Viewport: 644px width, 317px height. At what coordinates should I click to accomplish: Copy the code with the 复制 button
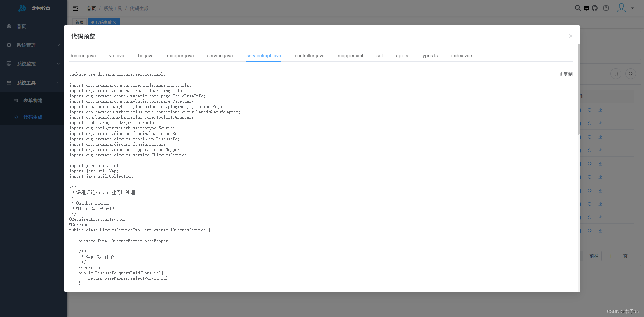click(565, 74)
